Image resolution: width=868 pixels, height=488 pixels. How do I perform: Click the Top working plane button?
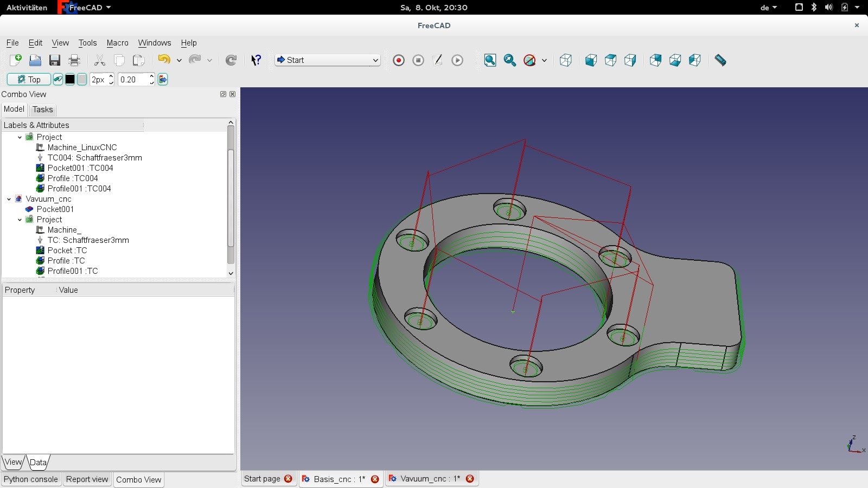(x=29, y=80)
